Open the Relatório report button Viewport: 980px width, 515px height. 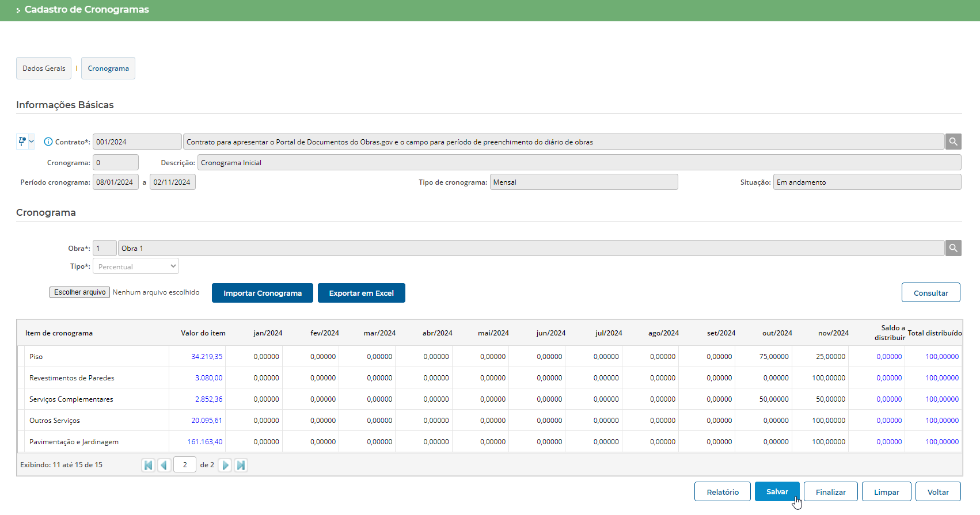pyautogui.click(x=722, y=492)
